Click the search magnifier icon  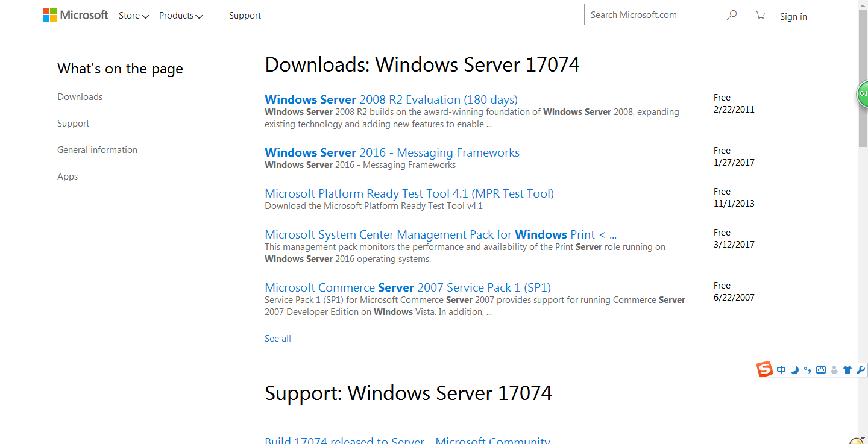[x=732, y=15]
